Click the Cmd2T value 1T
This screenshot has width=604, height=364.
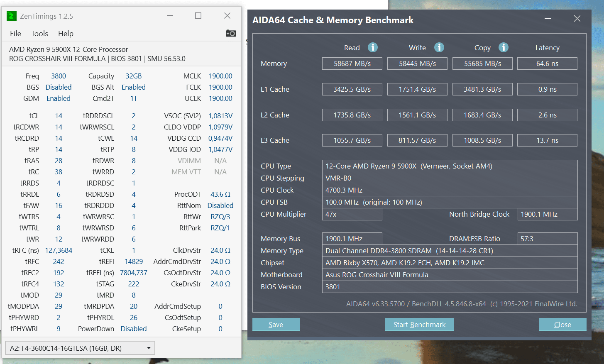click(134, 98)
